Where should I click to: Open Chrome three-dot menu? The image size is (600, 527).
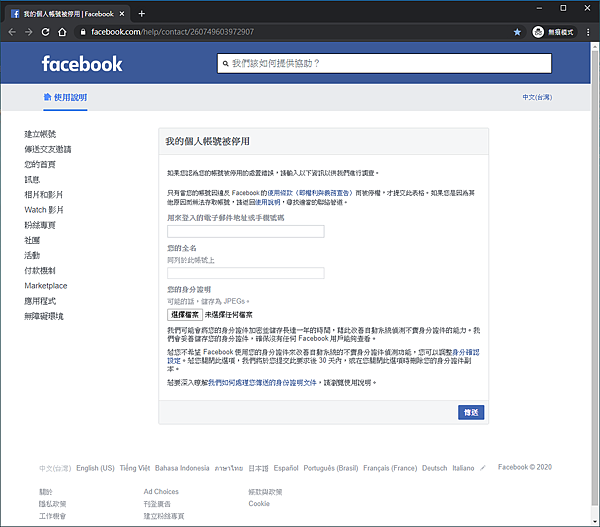pyautogui.click(x=588, y=32)
